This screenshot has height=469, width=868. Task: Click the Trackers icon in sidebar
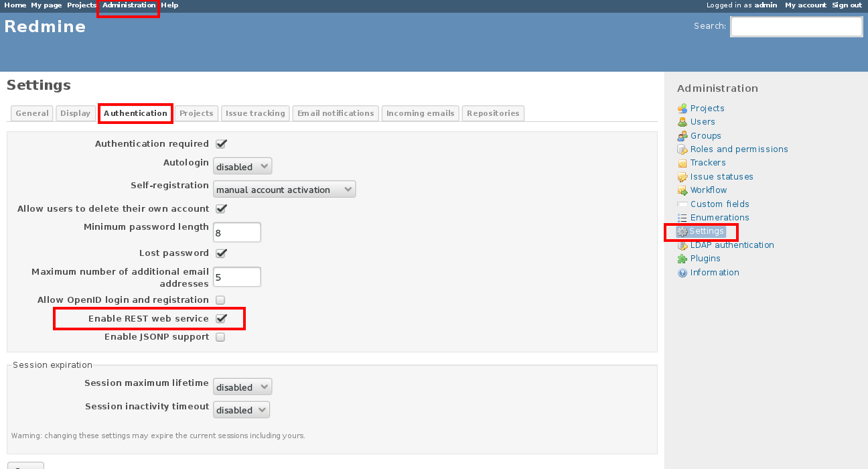(x=682, y=163)
